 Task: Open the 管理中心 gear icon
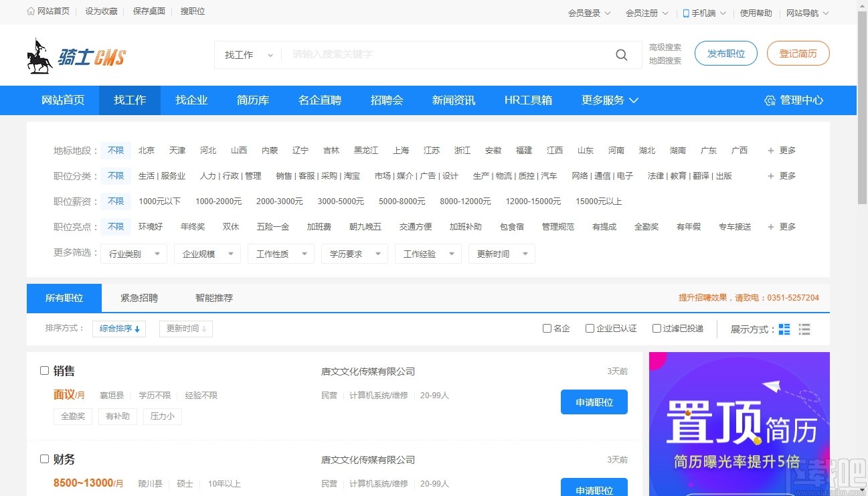pos(768,100)
